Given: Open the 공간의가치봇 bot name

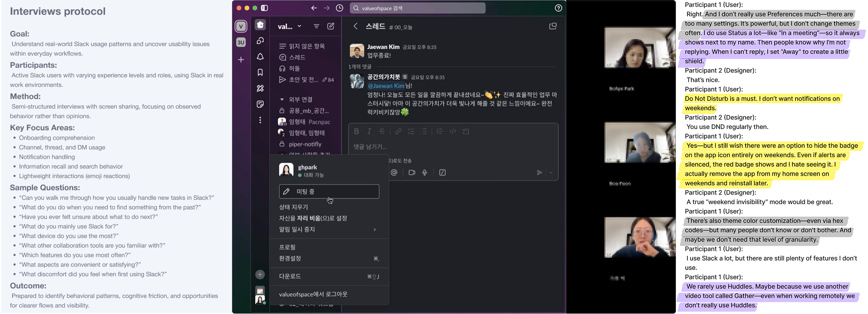Looking at the screenshot, I should (384, 77).
